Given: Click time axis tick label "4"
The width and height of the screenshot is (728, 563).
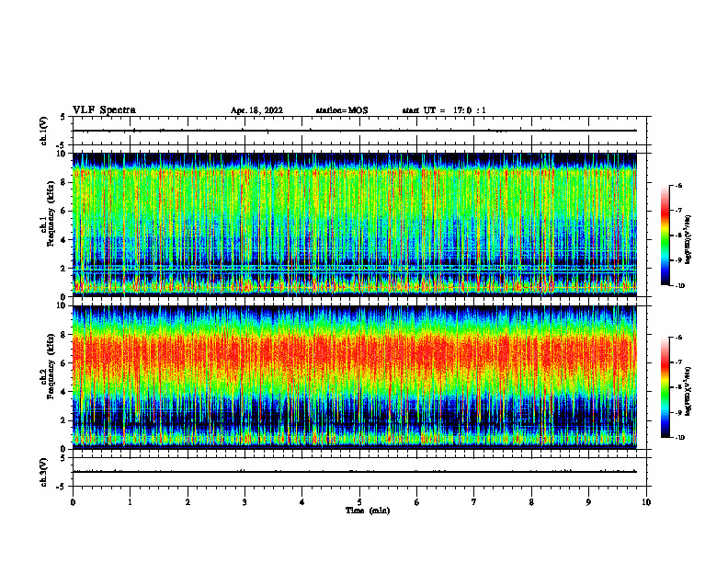Looking at the screenshot, I should tap(302, 502).
